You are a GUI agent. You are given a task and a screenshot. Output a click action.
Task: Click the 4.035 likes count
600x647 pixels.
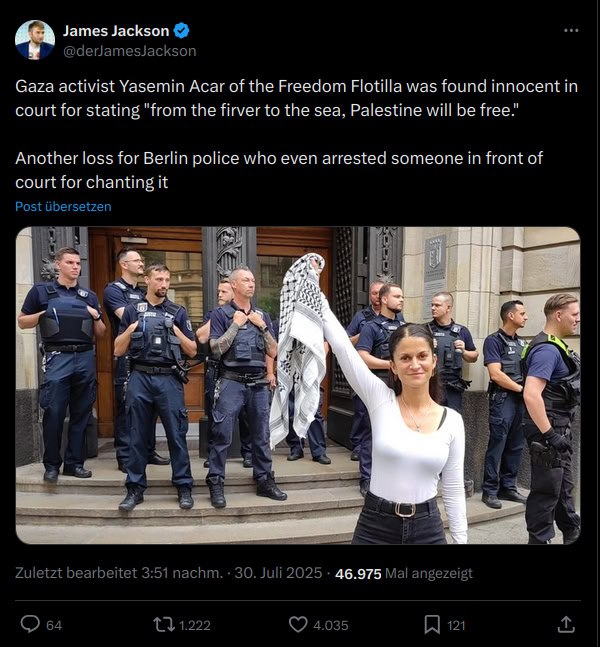[331, 626]
